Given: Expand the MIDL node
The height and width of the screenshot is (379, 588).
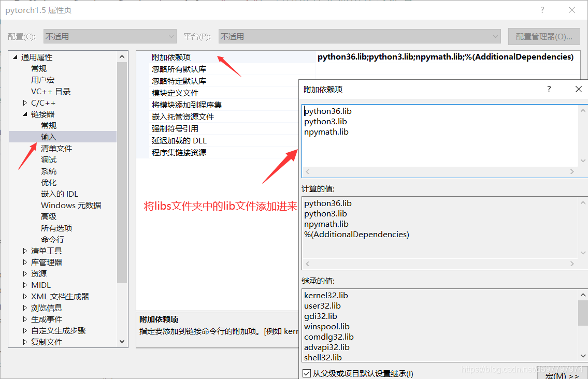Looking at the screenshot, I should point(25,285).
